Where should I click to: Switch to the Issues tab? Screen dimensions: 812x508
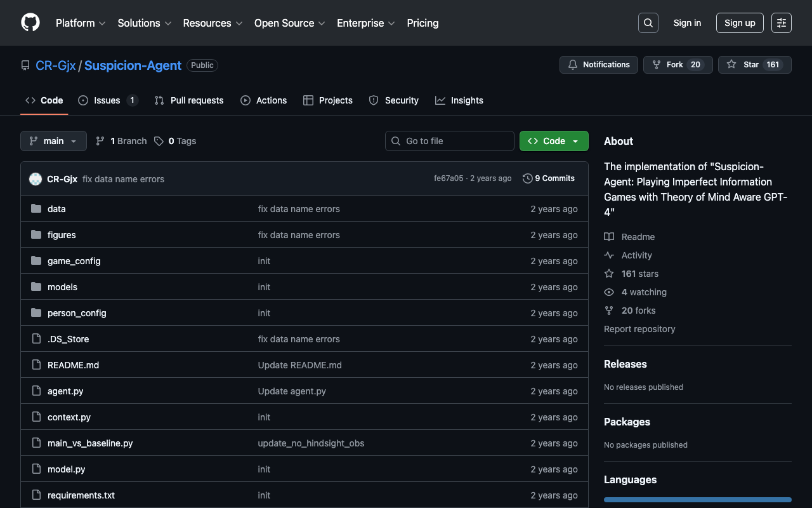(107, 100)
